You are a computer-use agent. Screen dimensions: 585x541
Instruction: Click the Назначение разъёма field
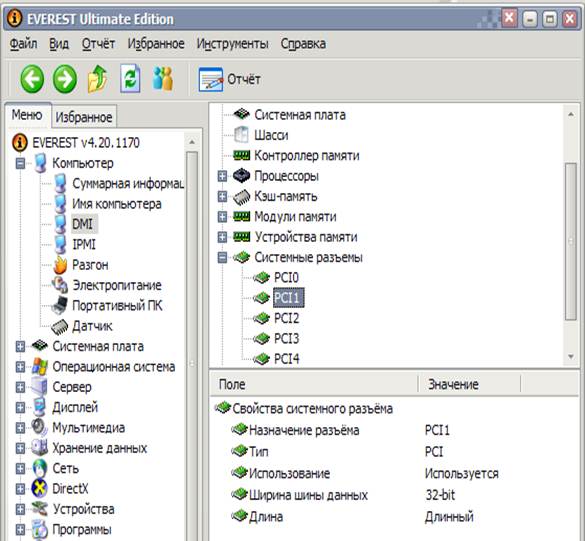[304, 430]
